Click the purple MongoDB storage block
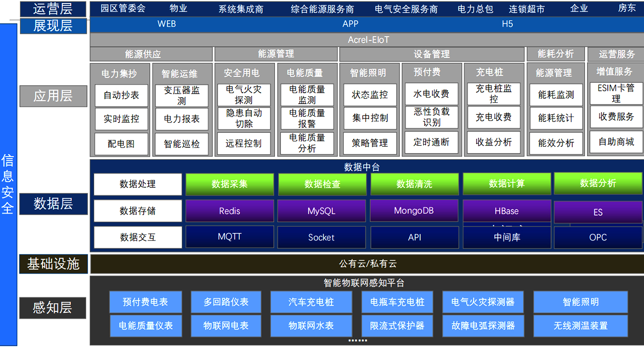Image resolution: width=644 pixels, height=347 pixels. 414,211
